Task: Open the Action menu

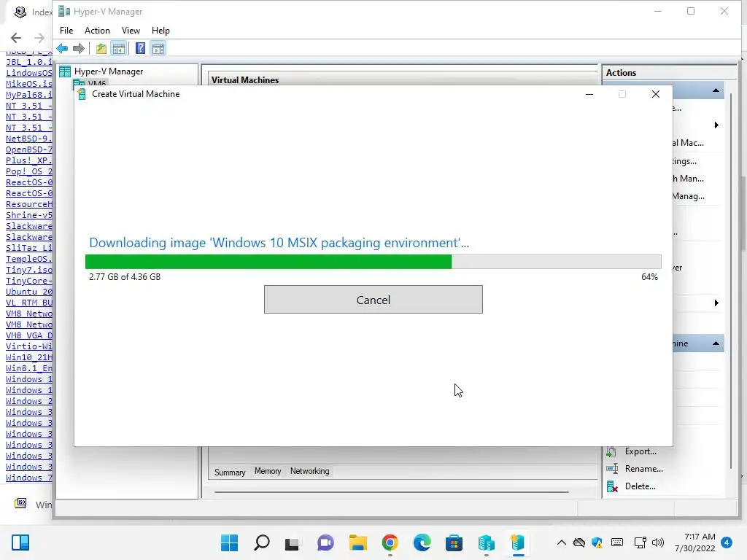Action: [x=97, y=31]
